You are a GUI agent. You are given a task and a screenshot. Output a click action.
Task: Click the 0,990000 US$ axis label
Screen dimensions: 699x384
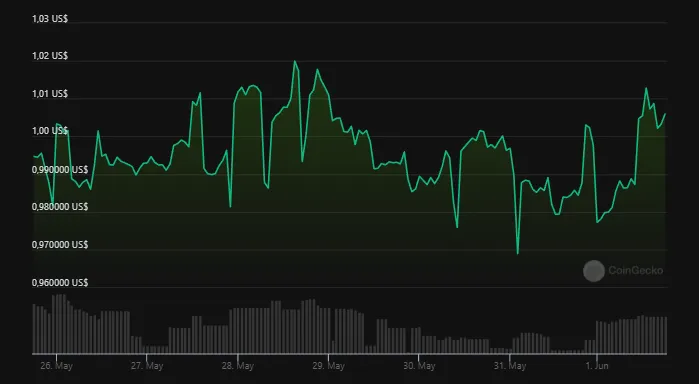click(x=60, y=169)
